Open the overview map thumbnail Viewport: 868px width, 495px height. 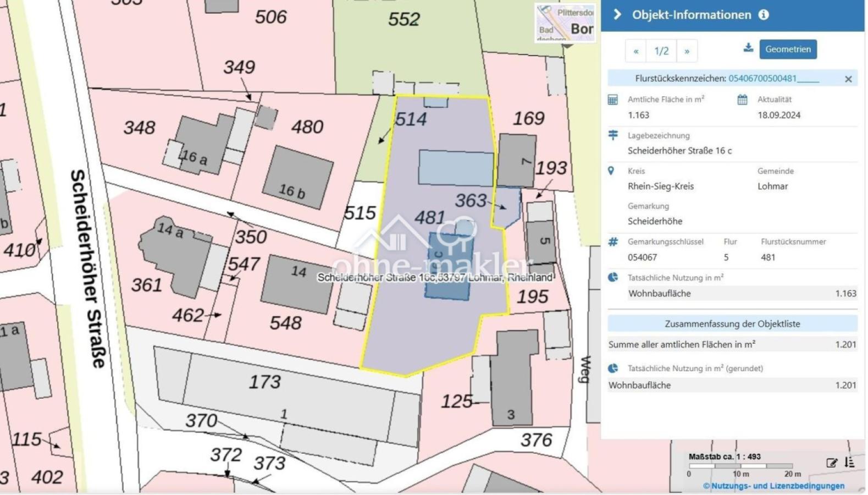(565, 22)
